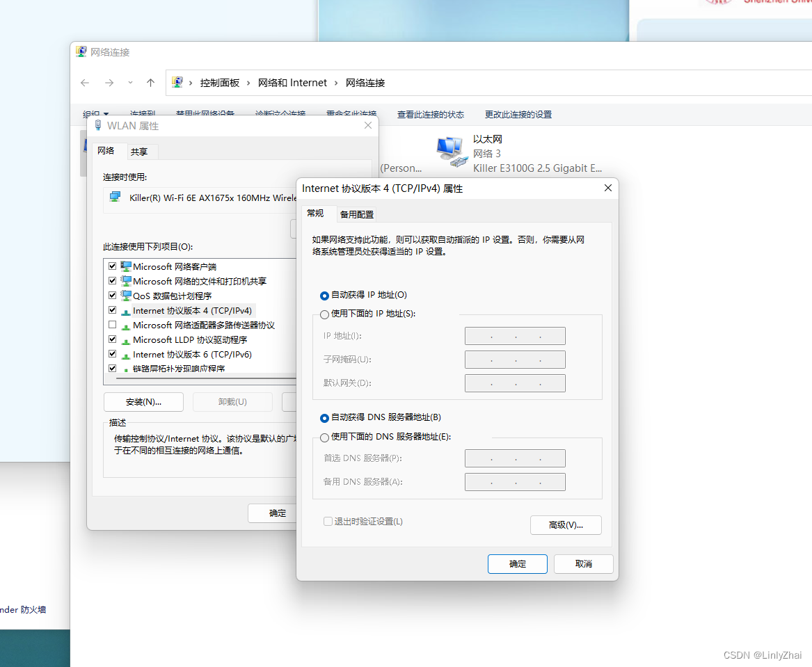
Task: Open recent locations chevron beside forward arrow
Action: coord(131,83)
